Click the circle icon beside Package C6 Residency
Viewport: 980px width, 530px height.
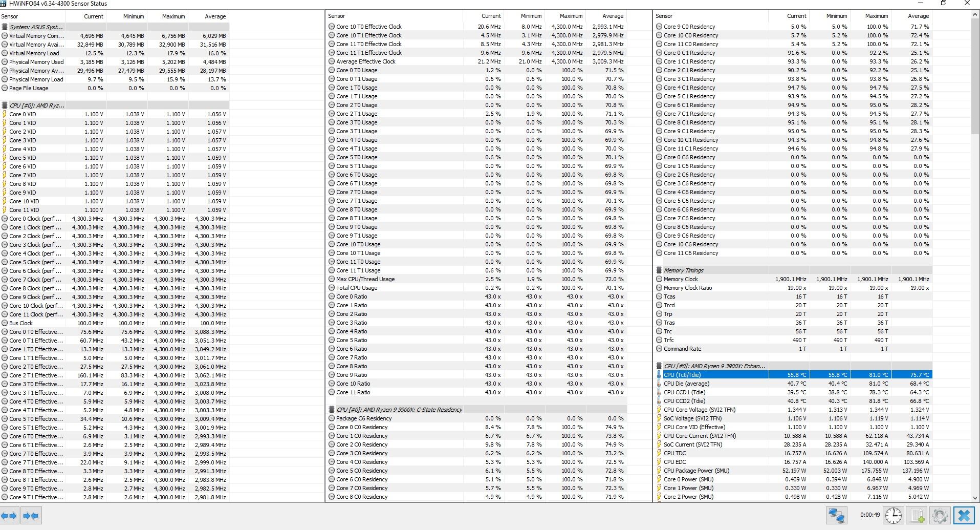(x=332, y=418)
